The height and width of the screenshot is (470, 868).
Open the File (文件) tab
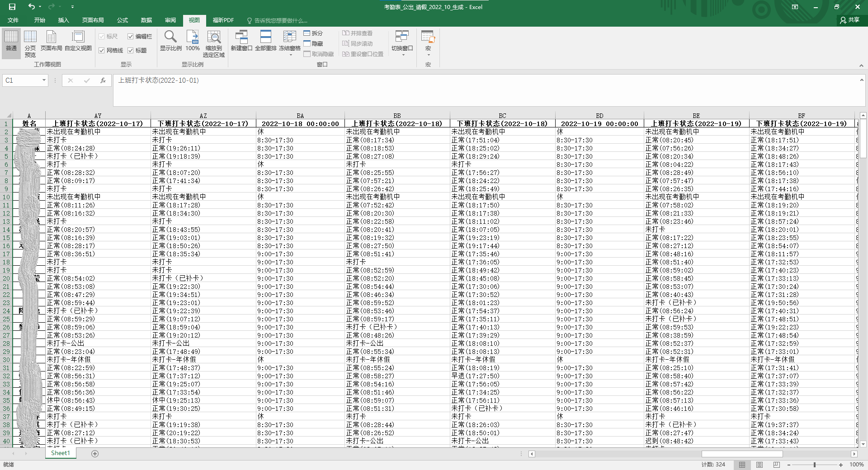click(x=13, y=20)
